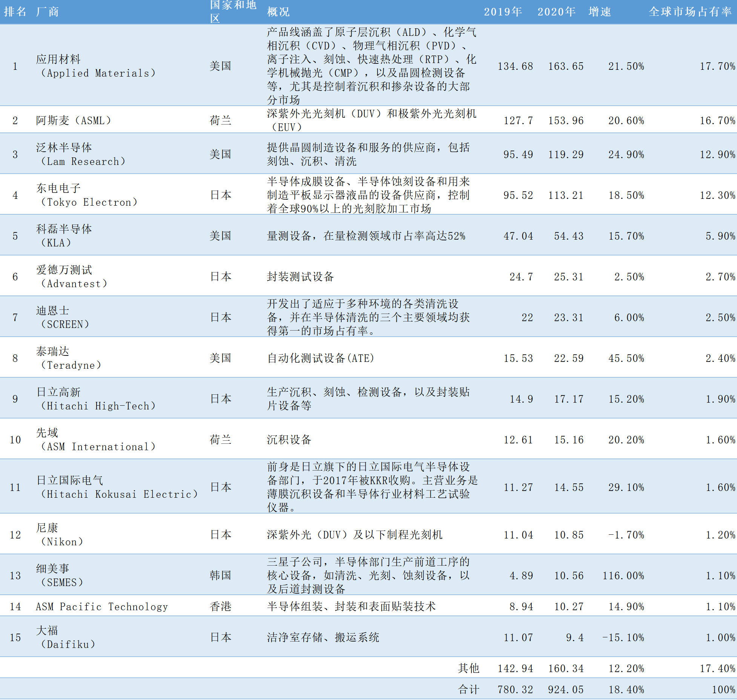Select the 54.43 KLA 2020 value
Screen dimensions: 737x700
click(569, 236)
